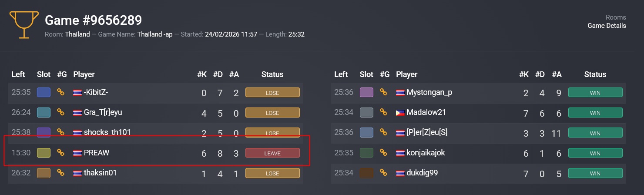This screenshot has height=195, width=644.
Task: Click the chain link icon beside Madalow21
Action: (383, 112)
